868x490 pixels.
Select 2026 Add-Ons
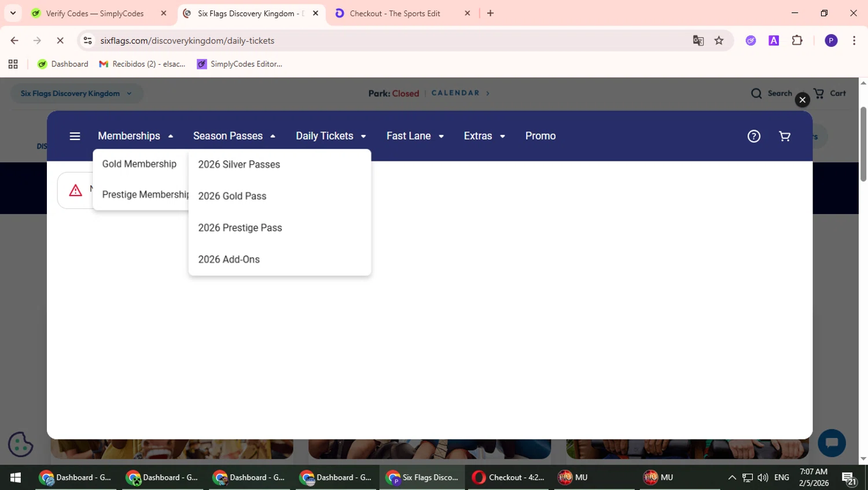click(229, 259)
